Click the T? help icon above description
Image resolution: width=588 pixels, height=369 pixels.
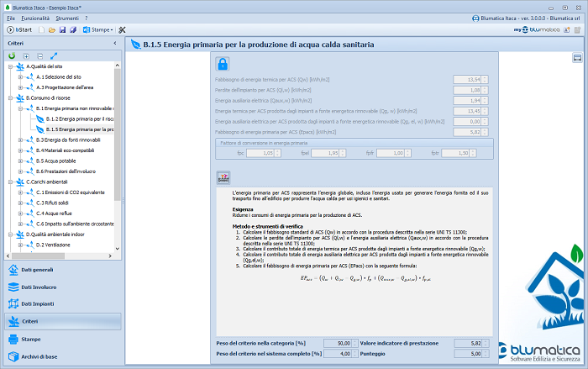point(223,177)
